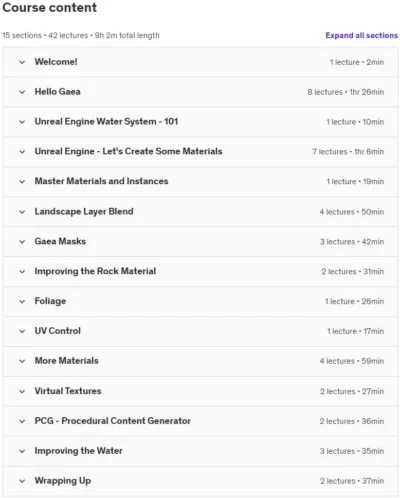Click the Foliage 1 lecture 26min label
Viewport: 400px width, 498px height.
click(354, 301)
